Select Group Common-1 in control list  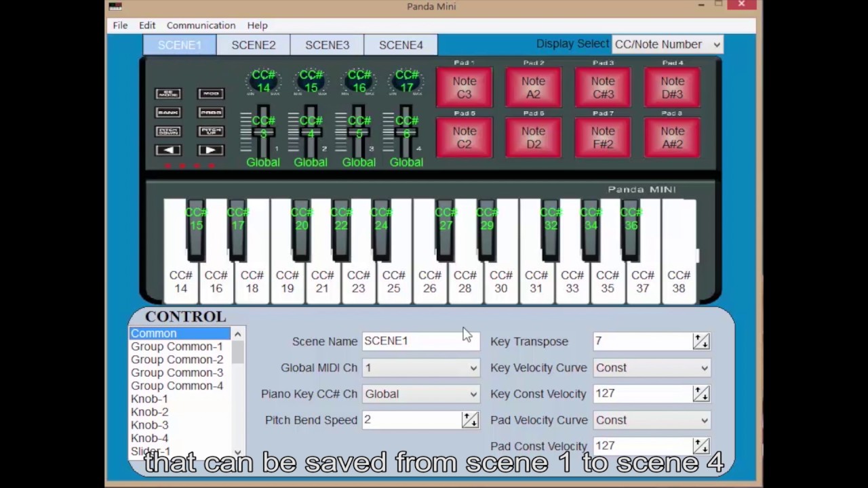180,346
